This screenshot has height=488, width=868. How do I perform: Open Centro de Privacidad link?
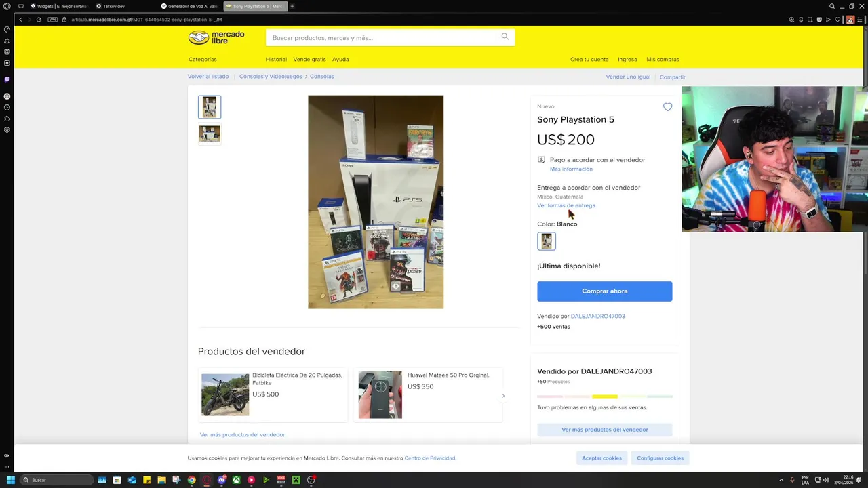coord(430,458)
